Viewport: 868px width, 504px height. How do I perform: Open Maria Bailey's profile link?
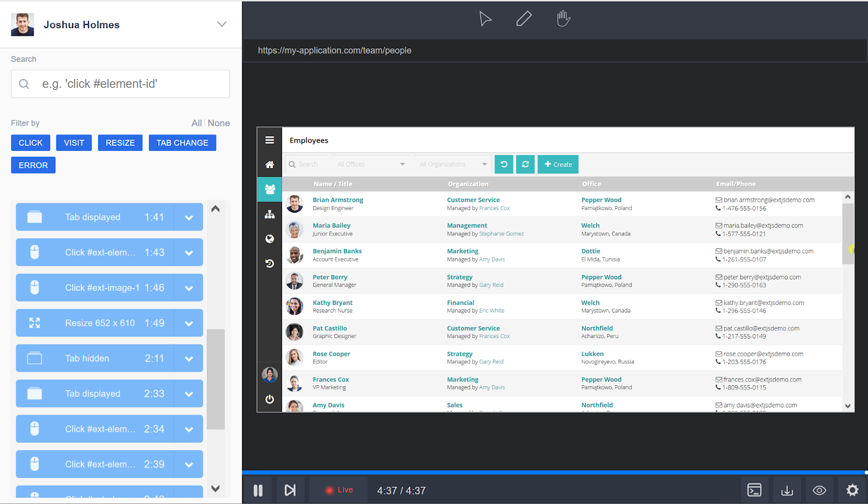[331, 225]
